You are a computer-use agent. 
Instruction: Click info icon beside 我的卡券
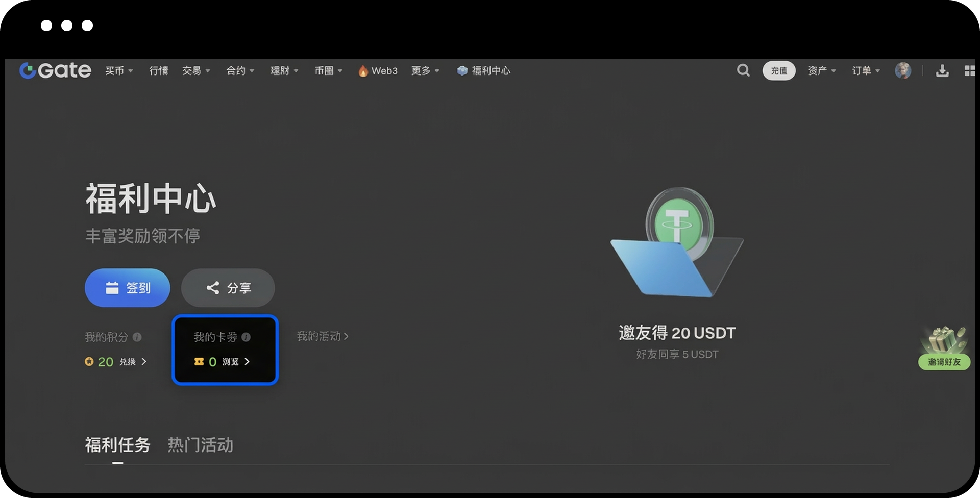246,337
